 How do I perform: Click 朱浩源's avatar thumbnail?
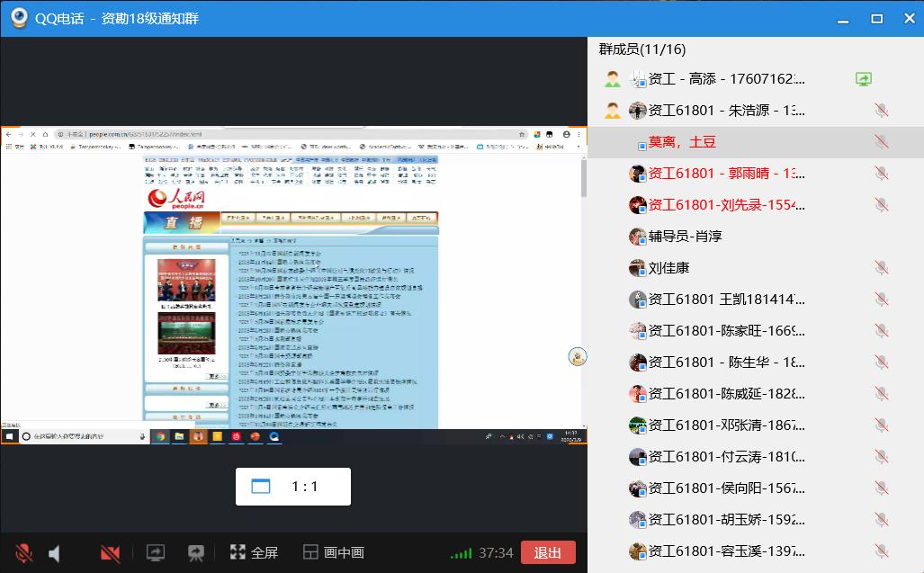[x=639, y=110]
